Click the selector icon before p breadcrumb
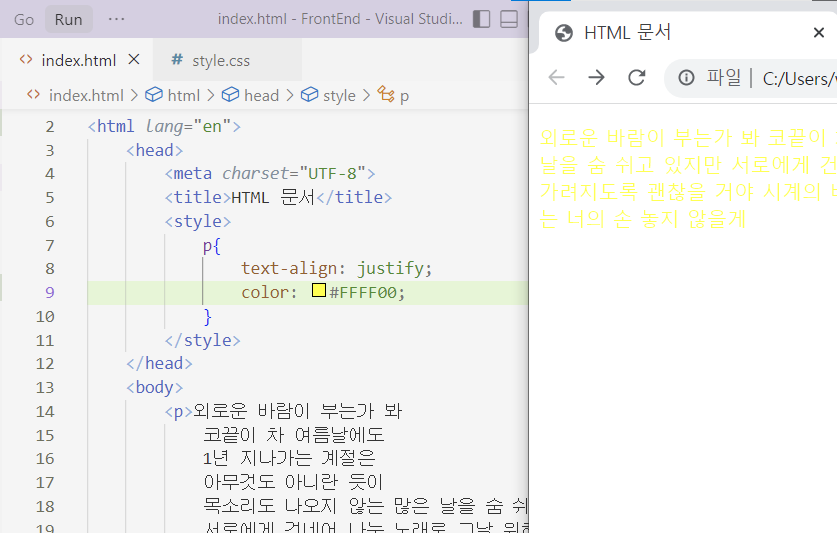 click(x=386, y=95)
